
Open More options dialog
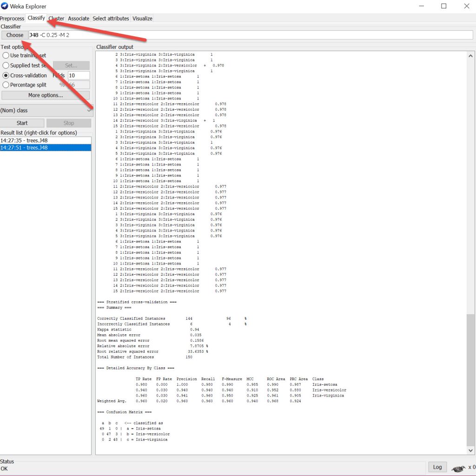click(x=46, y=95)
